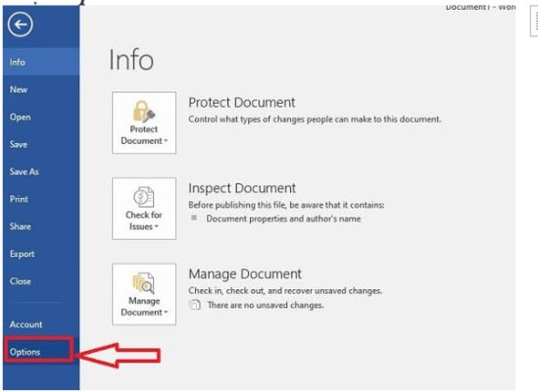Viewport: 538px width, 392px height.
Task: Click the Manage Document icon button
Action: (144, 294)
